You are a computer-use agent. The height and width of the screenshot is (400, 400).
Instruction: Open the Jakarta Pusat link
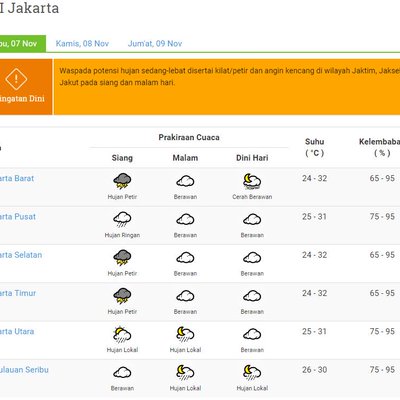click(x=18, y=217)
